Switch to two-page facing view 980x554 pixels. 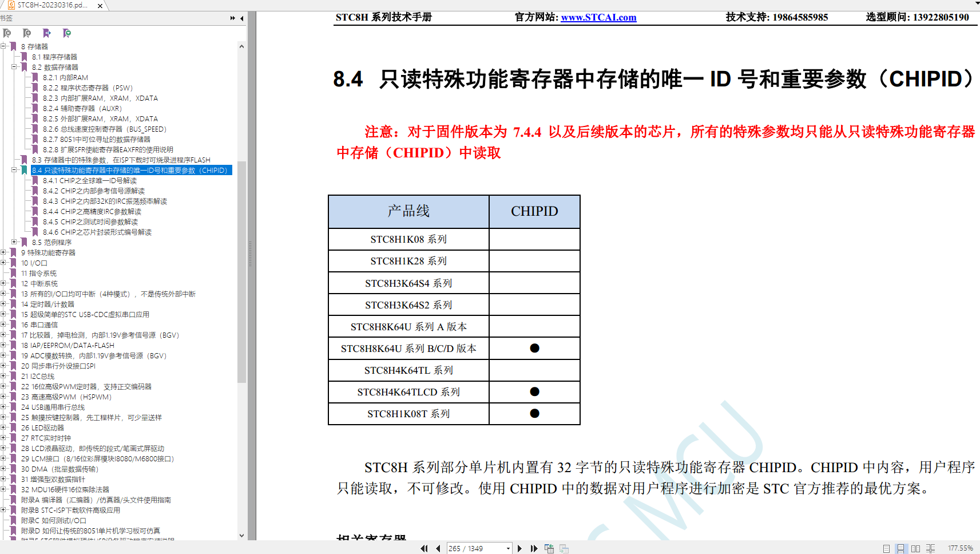[x=915, y=548]
